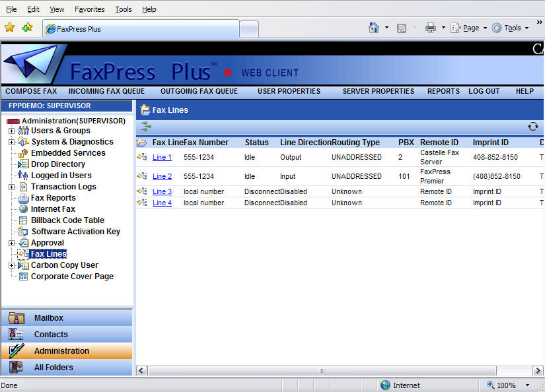Click the System & Diagnostics icon
This screenshot has width=545, height=392.
point(23,142)
